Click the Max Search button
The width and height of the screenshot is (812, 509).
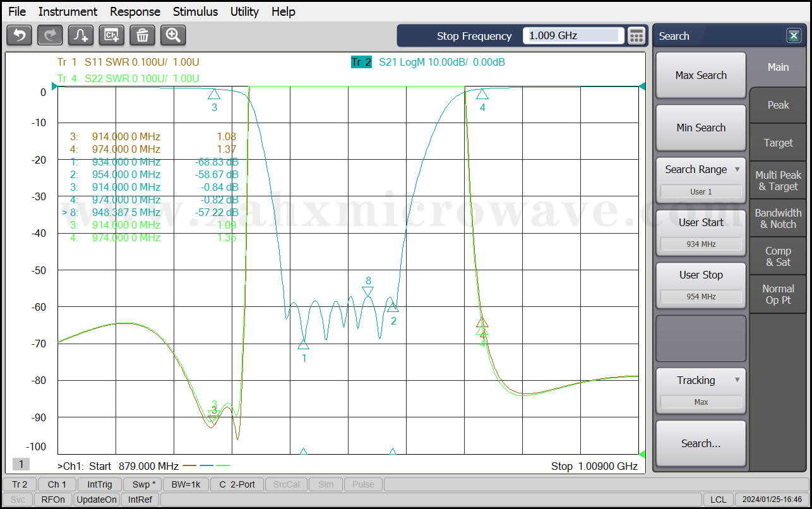701,75
